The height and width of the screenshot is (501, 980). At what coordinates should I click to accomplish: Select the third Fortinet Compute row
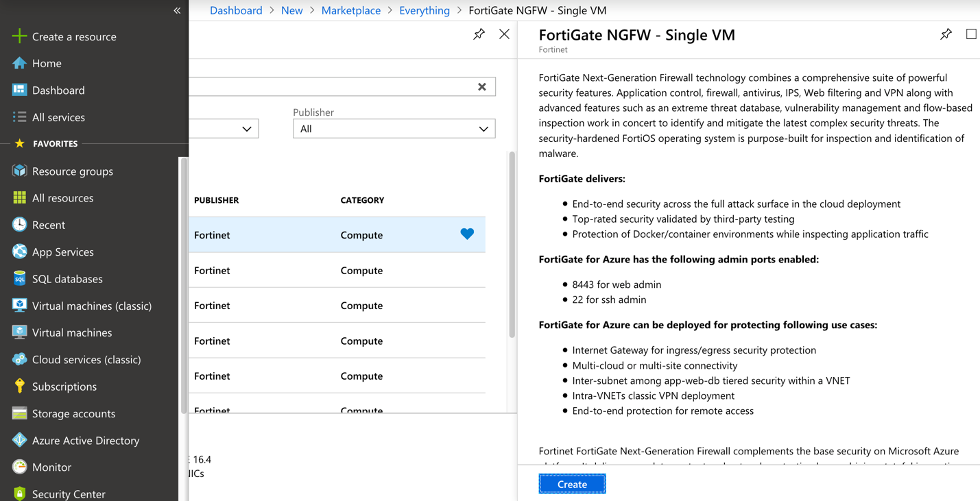[337, 305]
